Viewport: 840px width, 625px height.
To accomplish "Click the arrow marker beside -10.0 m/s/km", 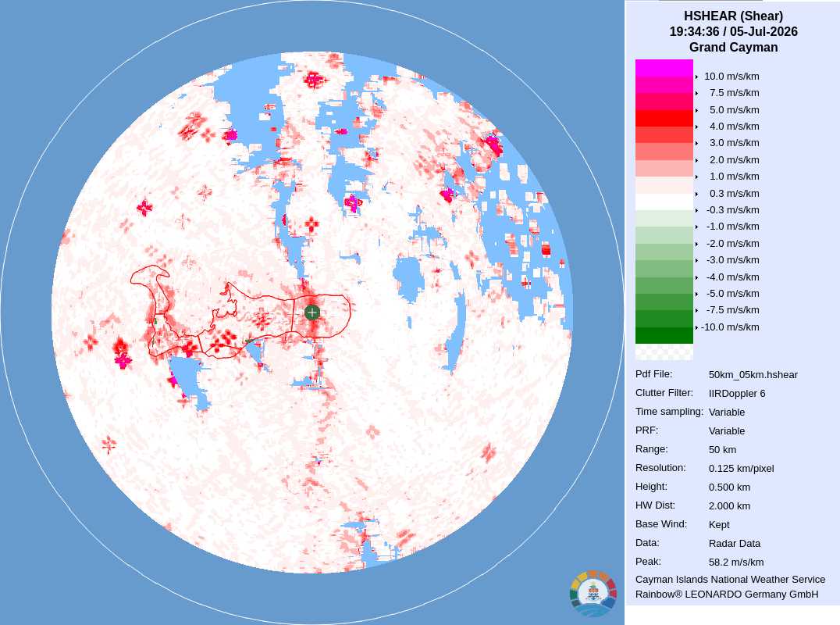I will point(696,327).
